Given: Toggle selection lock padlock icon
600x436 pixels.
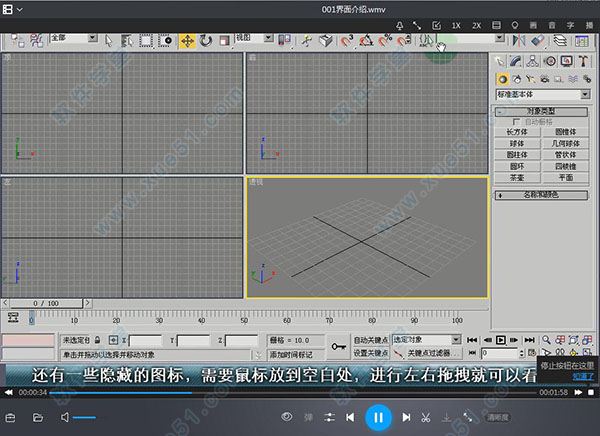Looking at the screenshot, I should (x=98, y=340).
